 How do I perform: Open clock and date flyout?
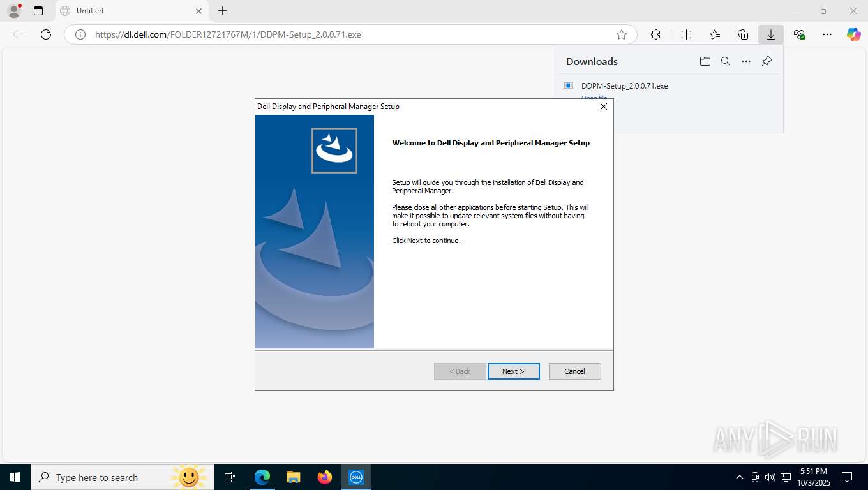(813, 477)
